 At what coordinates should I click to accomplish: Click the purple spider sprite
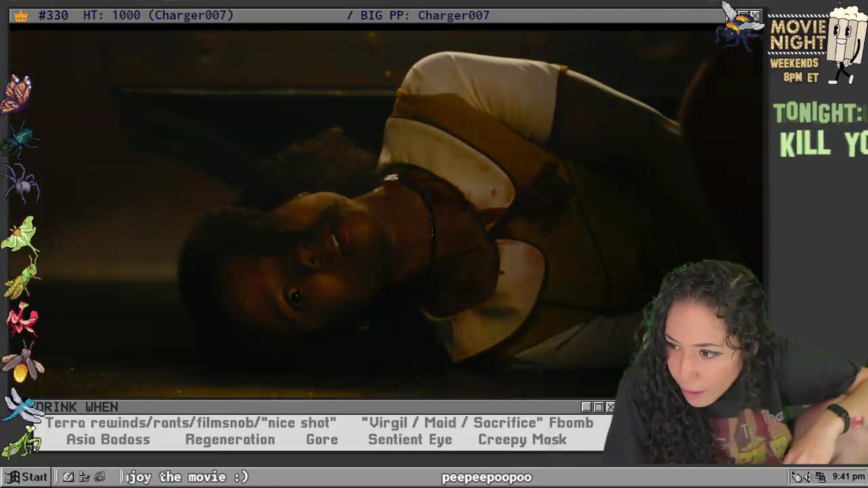point(21,183)
